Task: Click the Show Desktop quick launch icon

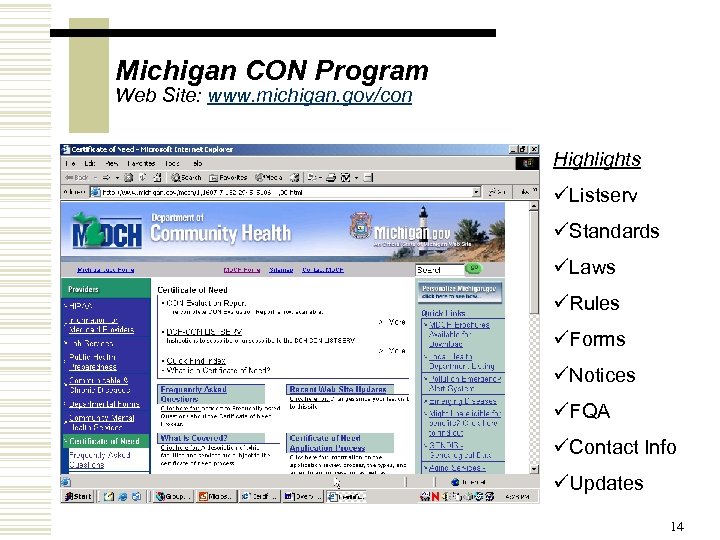Action: click(108, 496)
